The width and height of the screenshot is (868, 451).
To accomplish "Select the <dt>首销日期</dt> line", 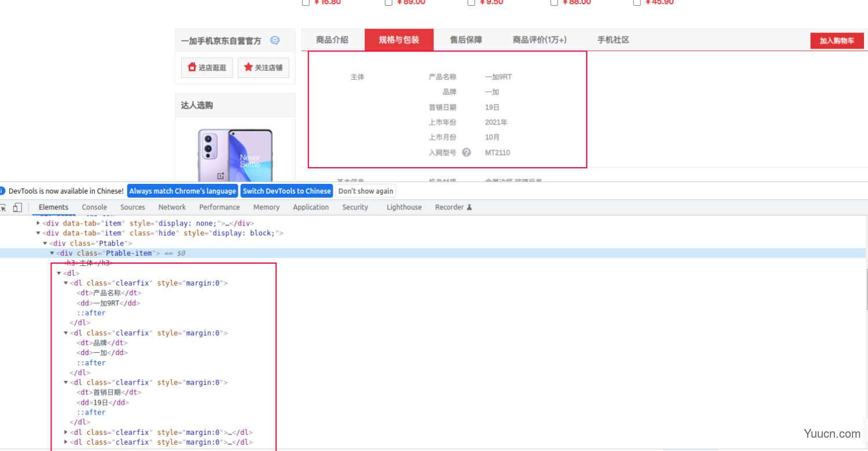I will tap(109, 393).
